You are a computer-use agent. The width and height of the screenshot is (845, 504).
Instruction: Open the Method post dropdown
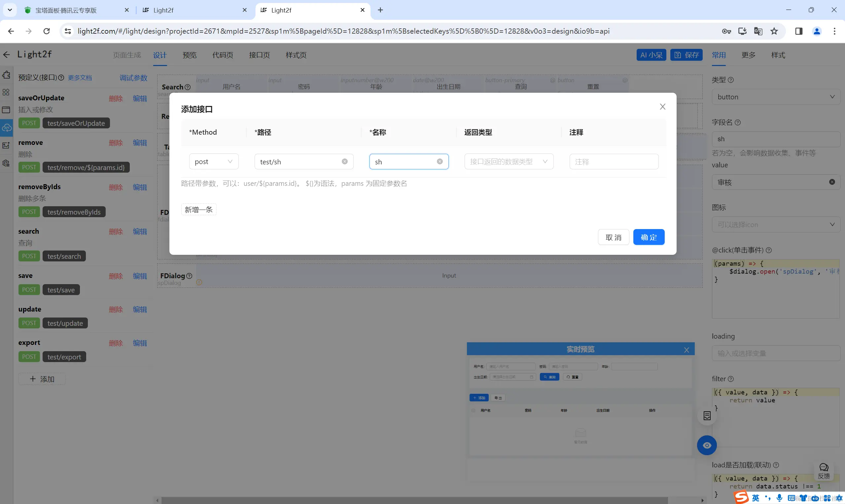pos(214,162)
